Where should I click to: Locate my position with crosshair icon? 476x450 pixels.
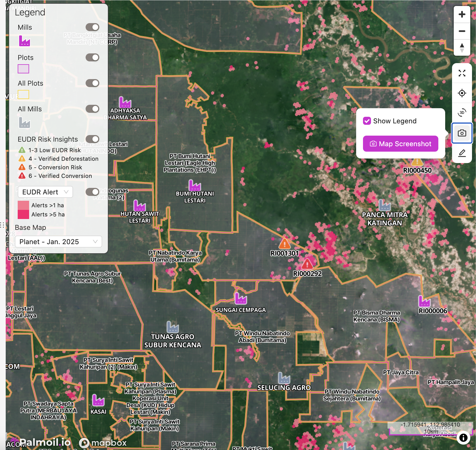point(462,93)
